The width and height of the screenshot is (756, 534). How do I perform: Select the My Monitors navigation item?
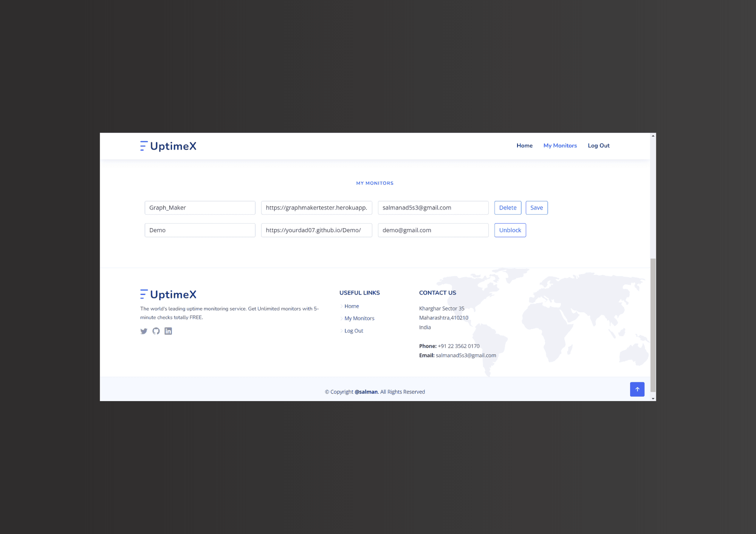pyautogui.click(x=560, y=145)
